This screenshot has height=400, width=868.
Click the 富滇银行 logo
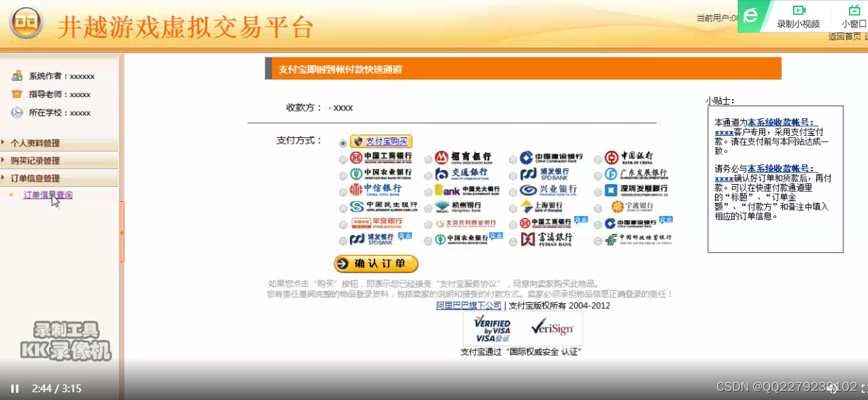coord(546,239)
